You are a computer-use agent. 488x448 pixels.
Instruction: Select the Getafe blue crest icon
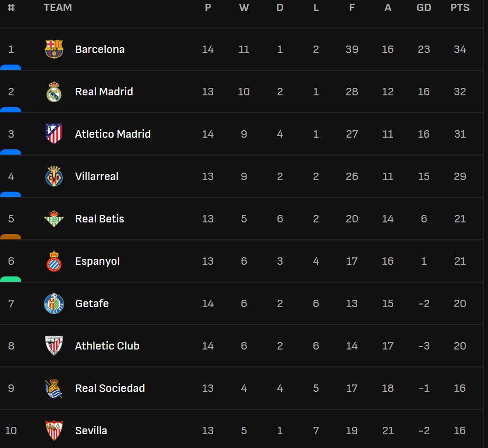coord(54,303)
